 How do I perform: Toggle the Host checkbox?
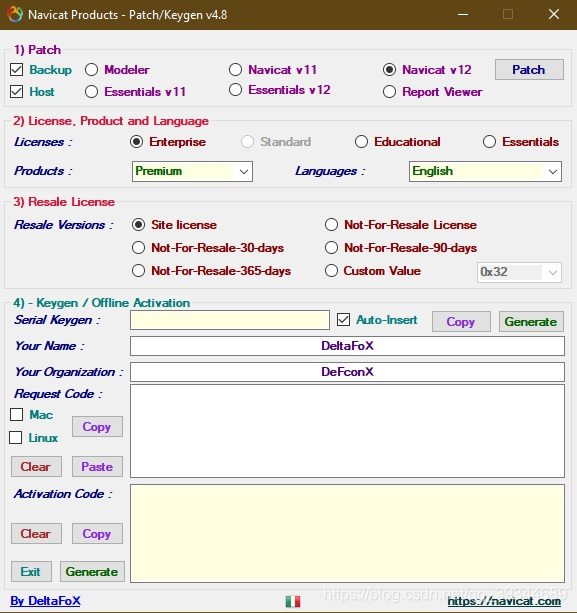coord(16,91)
